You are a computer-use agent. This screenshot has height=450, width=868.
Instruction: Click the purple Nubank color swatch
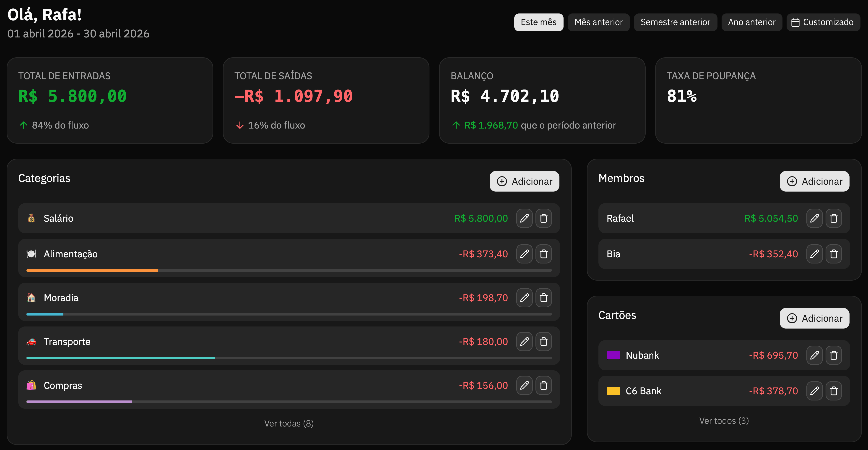(613, 355)
